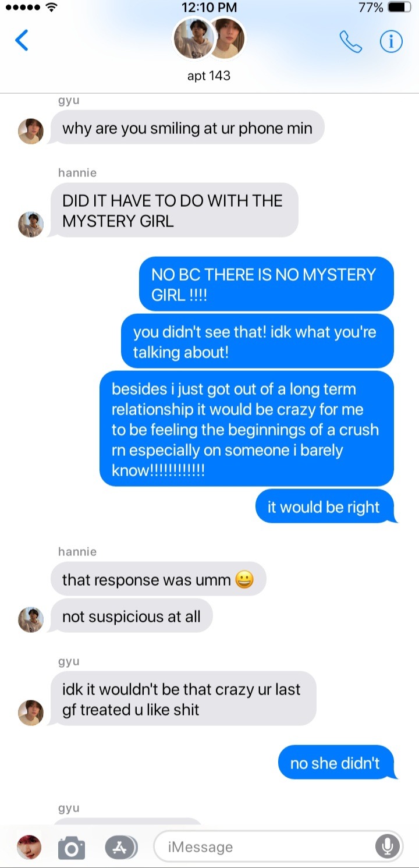Tap 'that response was umm' message
Image resolution: width=419 pixels, height=868 pixels.
point(158,579)
